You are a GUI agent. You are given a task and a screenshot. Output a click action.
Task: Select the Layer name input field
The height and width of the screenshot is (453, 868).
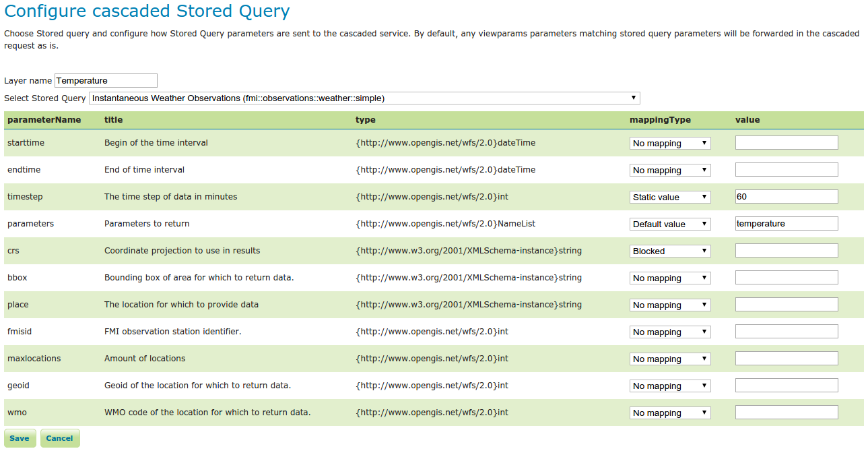[x=106, y=80]
